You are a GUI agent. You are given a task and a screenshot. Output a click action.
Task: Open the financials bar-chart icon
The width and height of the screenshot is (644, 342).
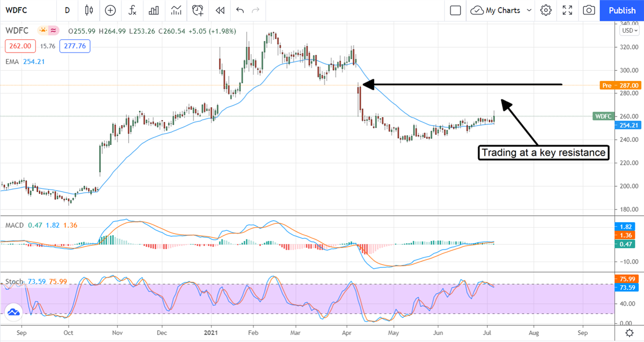pyautogui.click(x=154, y=10)
